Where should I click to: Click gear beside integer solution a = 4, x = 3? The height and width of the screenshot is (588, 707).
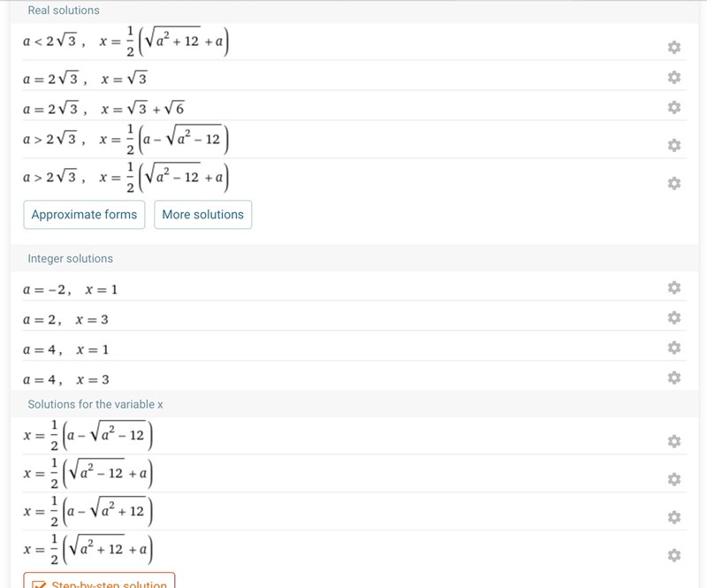click(674, 378)
